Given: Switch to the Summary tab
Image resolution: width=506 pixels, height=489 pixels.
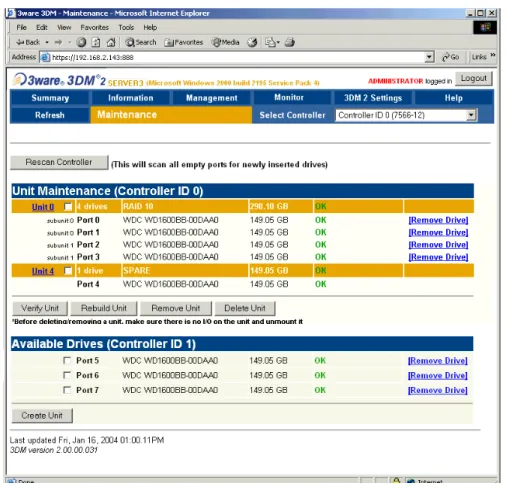Looking at the screenshot, I should point(50,98).
